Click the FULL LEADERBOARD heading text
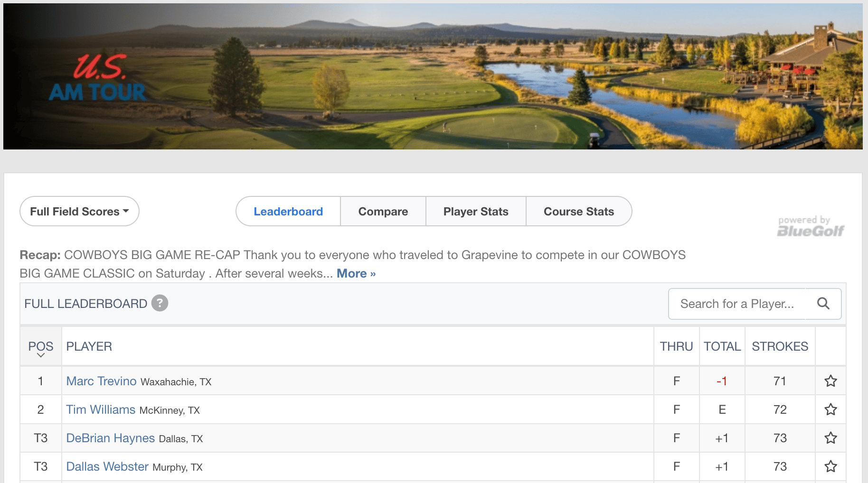The width and height of the screenshot is (868, 483). pos(86,304)
